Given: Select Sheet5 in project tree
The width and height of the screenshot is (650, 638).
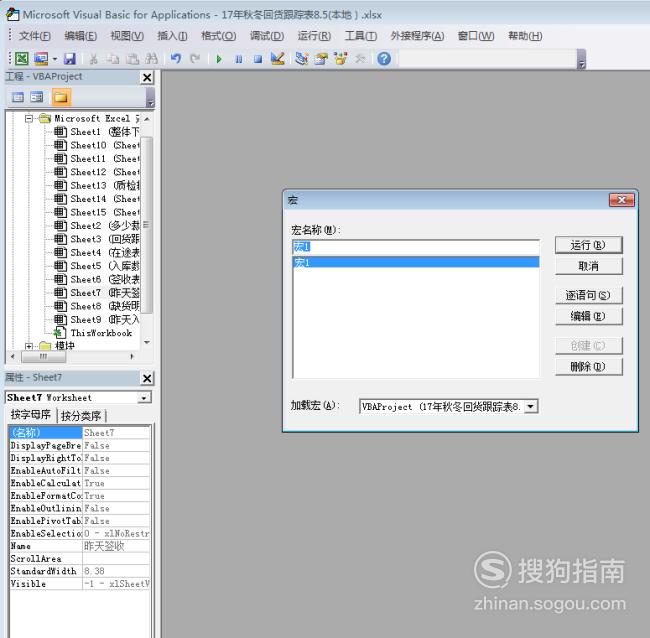Looking at the screenshot, I should (x=97, y=266).
